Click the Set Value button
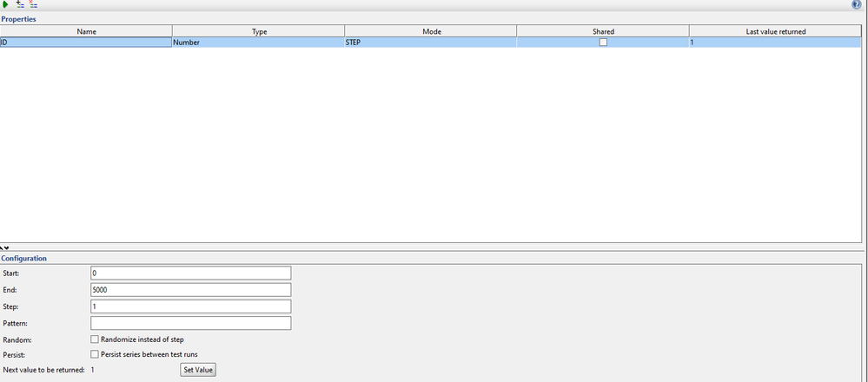The image size is (868, 382). (197, 370)
